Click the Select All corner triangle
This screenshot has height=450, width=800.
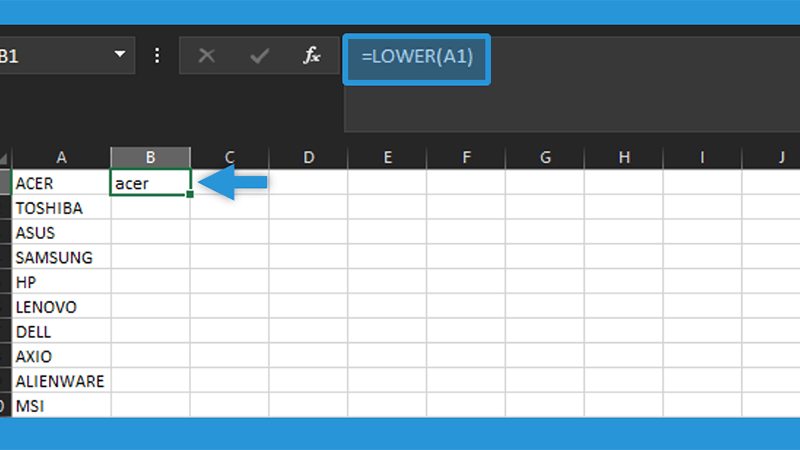[x=4, y=158]
